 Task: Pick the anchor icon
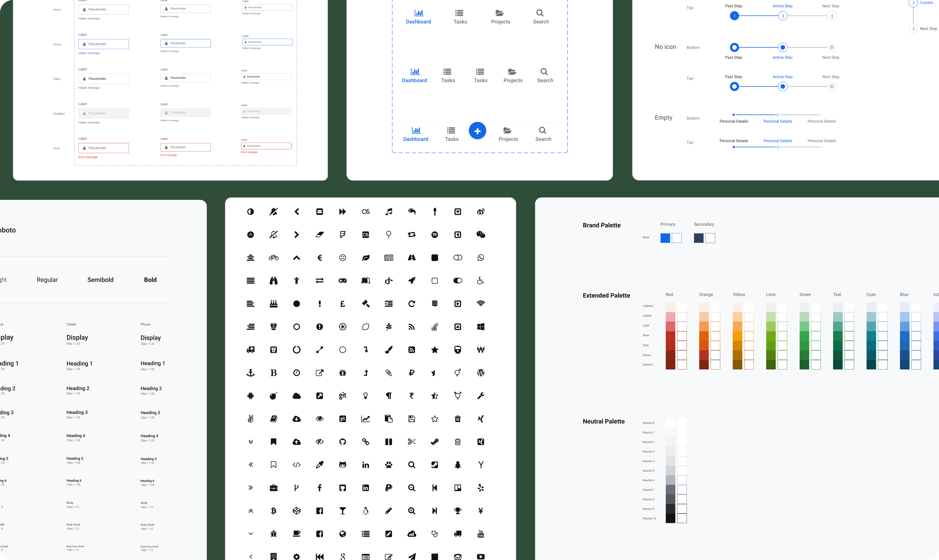click(x=250, y=373)
